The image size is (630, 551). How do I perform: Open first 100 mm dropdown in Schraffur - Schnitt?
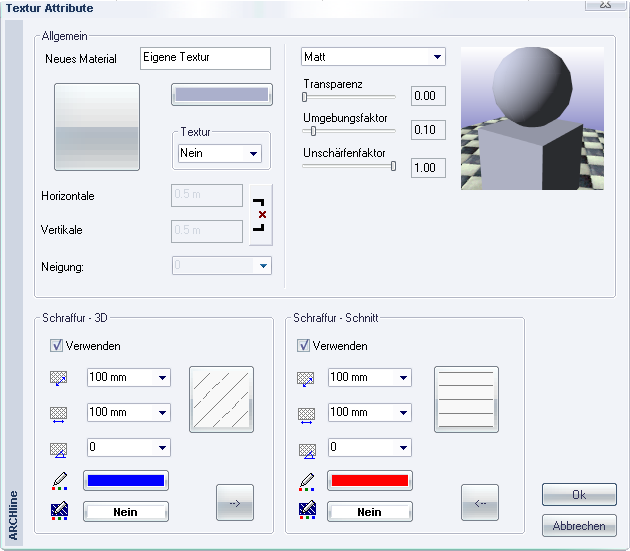pyautogui.click(x=370, y=377)
